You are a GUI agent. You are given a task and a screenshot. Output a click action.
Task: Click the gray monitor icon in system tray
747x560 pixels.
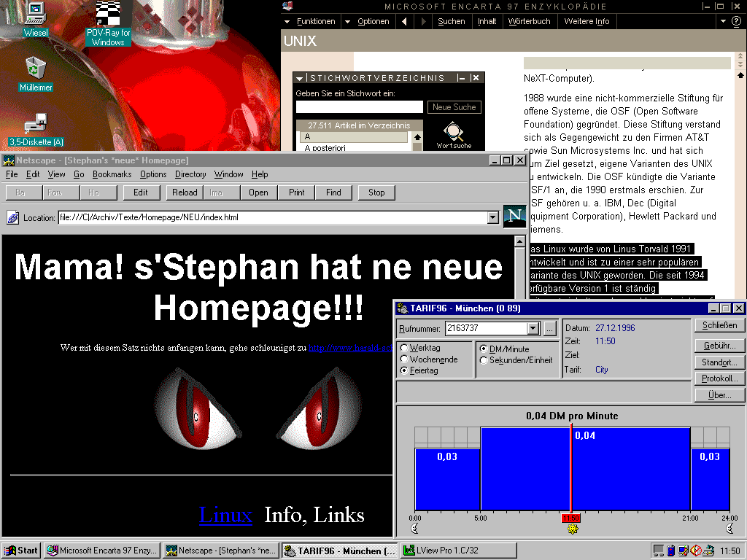pyautogui.click(x=659, y=551)
